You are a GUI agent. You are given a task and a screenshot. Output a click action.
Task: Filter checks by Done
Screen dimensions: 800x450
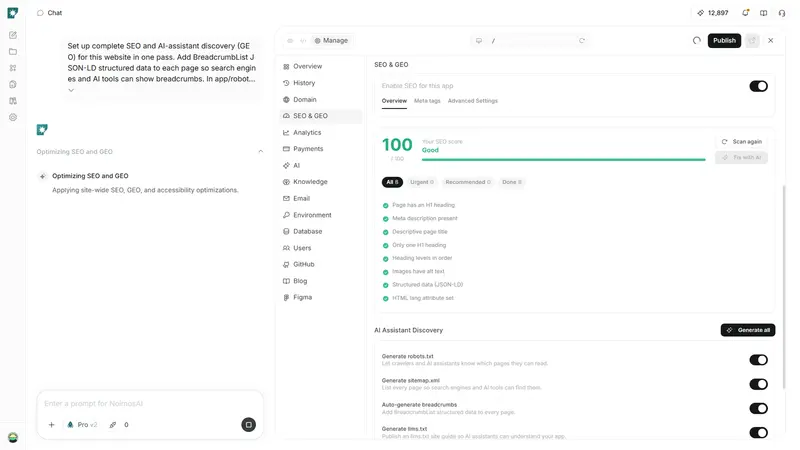pyautogui.click(x=512, y=182)
